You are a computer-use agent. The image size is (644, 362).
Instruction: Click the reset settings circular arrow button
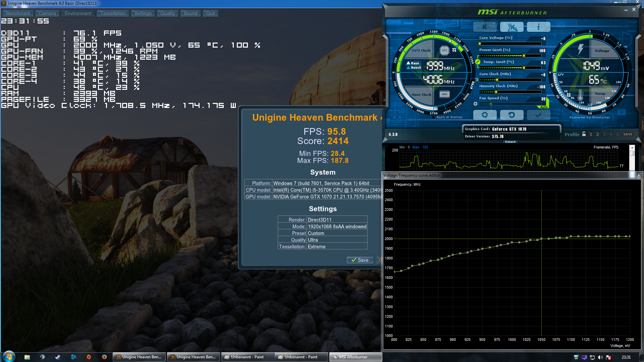(512, 115)
